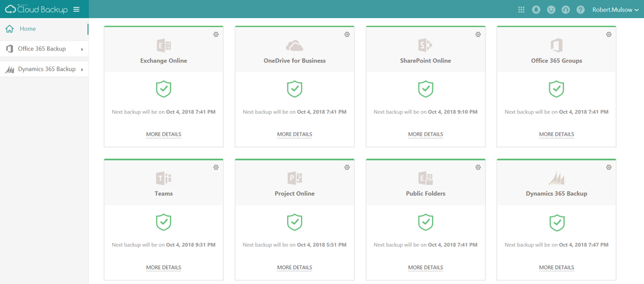Click the Exchange Online card title
This screenshot has width=644, height=284.
(164, 61)
